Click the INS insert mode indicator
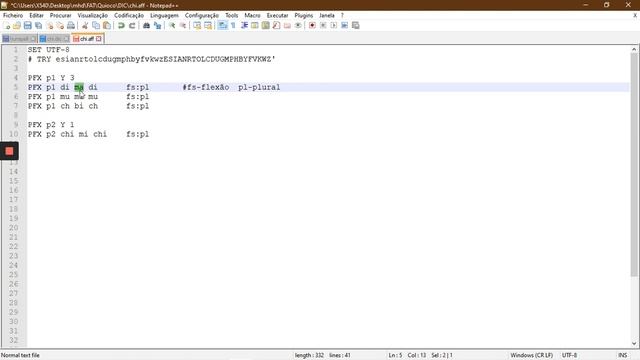 (622, 355)
